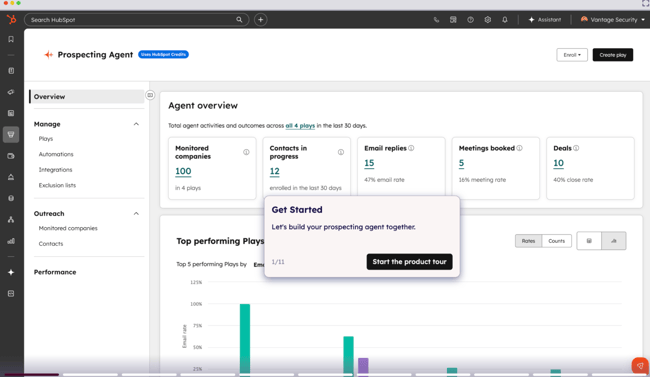Select Overview in the side menu

[87, 97]
